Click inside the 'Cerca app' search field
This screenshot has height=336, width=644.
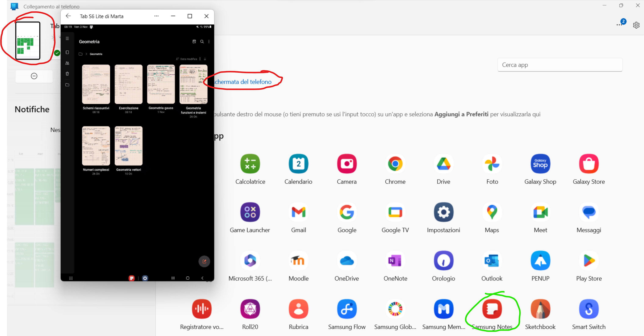tap(560, 65)
